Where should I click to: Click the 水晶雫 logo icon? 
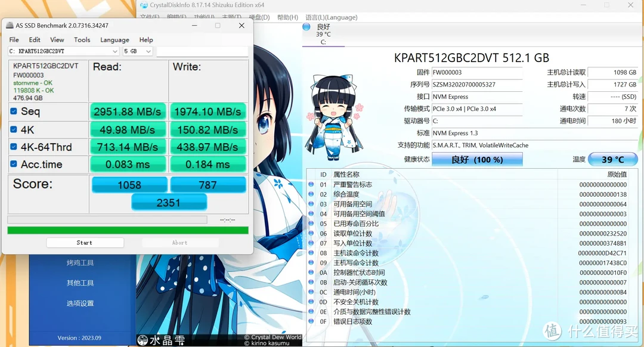(143, 340)
